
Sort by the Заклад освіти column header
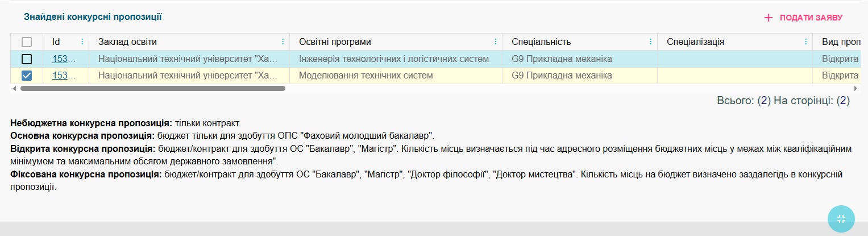[127, 42]
